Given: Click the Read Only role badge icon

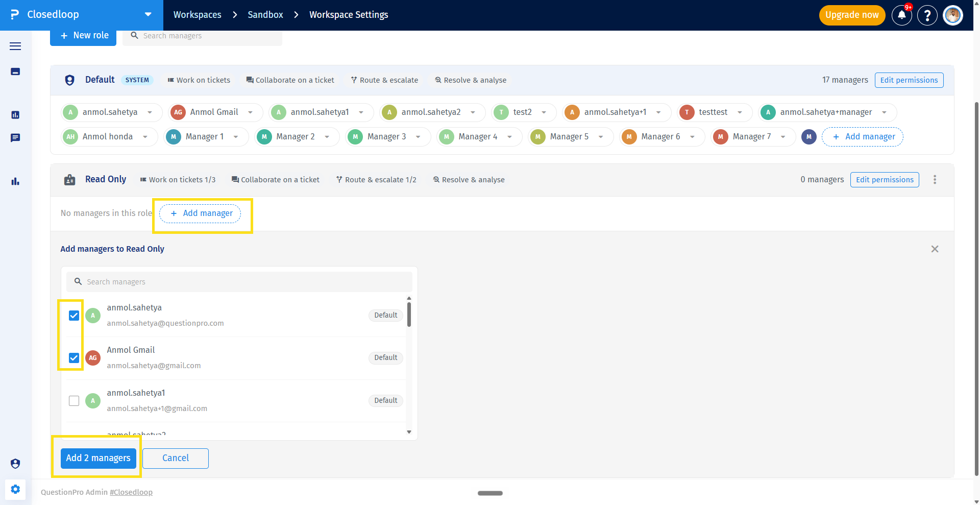Looking at the screenshot, I should coord(70,180).
